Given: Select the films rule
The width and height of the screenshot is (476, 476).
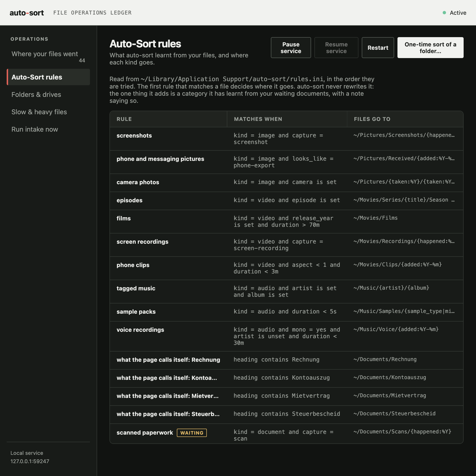Looking at the screenshot, I should coord(124,218).
